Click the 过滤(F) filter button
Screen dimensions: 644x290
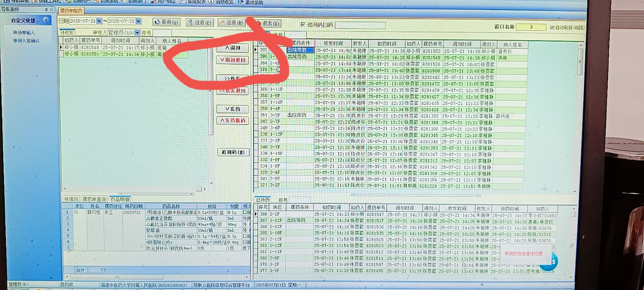[200, 23]
